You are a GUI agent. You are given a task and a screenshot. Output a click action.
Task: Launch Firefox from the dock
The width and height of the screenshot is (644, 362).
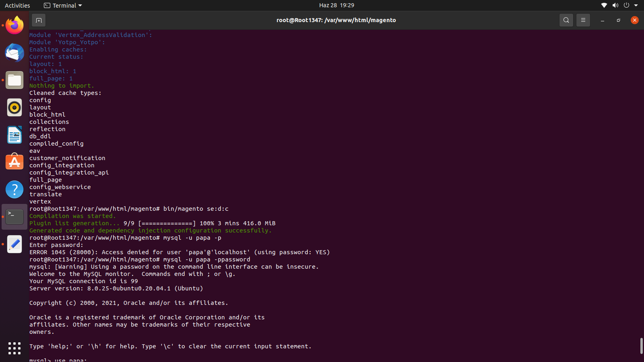pyautogui.click(x=14, y=25)
